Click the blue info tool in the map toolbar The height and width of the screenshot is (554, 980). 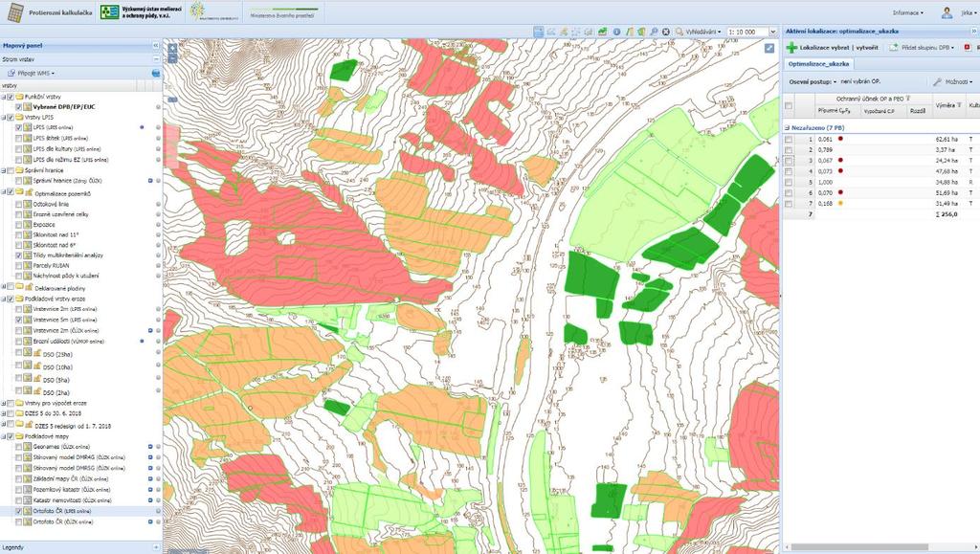pyautogui.click(x=616, y=32)
